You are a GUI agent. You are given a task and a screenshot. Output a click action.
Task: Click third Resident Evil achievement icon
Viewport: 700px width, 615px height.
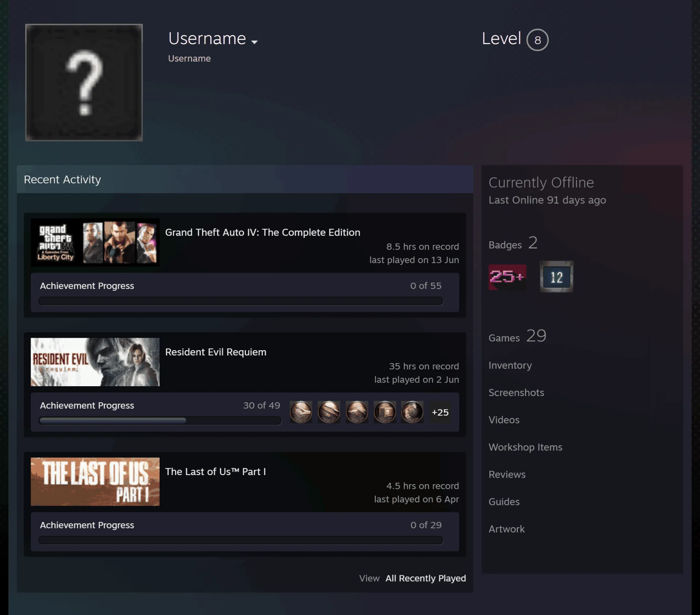357,412
